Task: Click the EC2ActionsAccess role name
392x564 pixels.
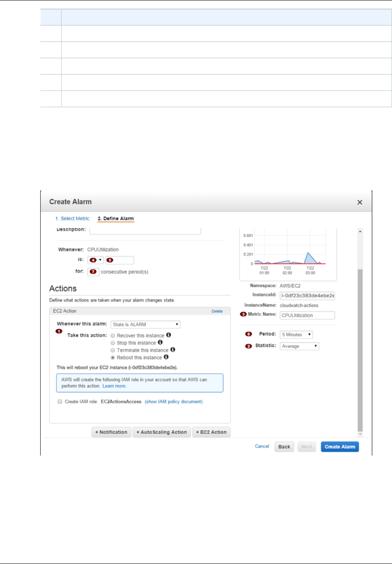Action: (121, 402)
